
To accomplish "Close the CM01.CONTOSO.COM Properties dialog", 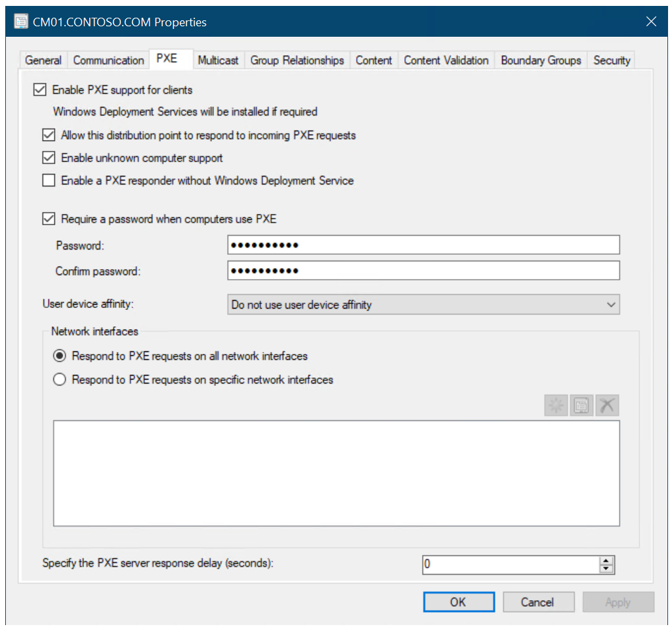I will pyautogui.click(x=651, y=22).
